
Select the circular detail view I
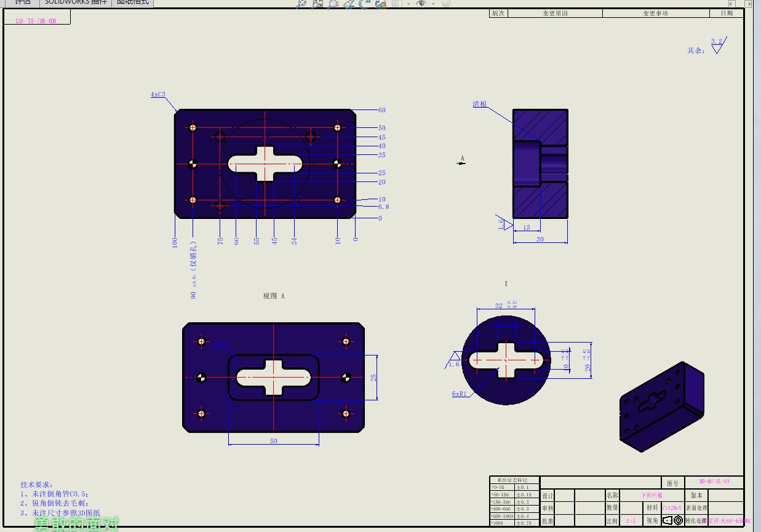(506, 360)
